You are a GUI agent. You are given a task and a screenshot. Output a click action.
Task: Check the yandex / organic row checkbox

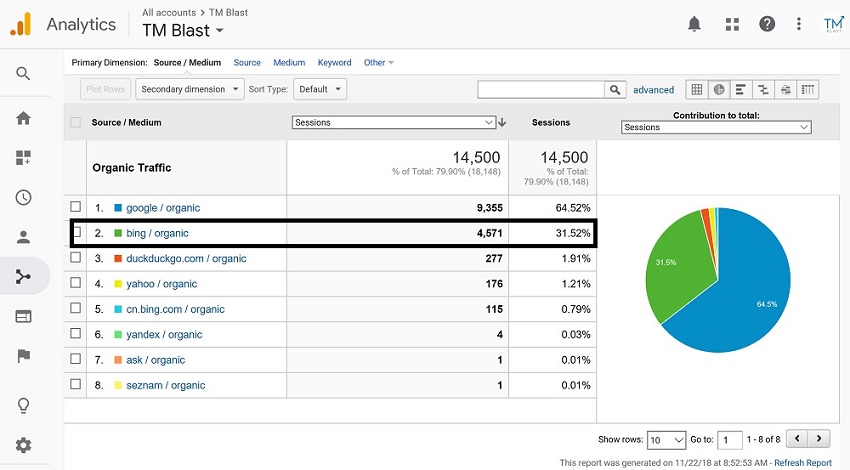point(75,333)
